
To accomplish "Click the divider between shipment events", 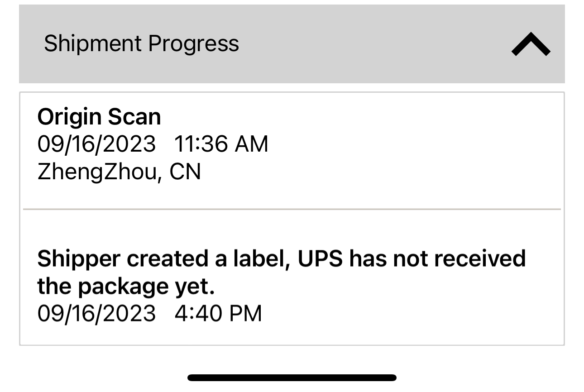I will coord(292,209).
